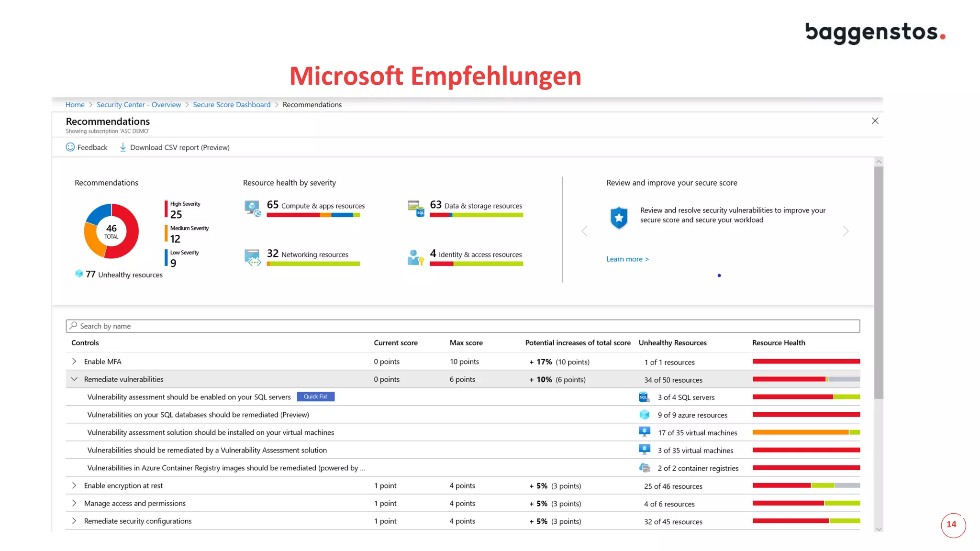
Task: Click the SQL servers icon in table
Action: tap(644, 397)
